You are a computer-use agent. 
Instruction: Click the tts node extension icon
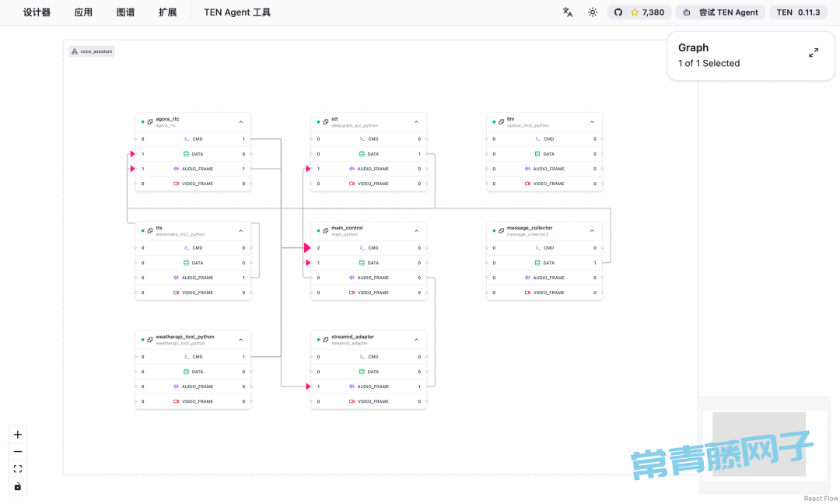pyautogui.click(x=150, y=231)
